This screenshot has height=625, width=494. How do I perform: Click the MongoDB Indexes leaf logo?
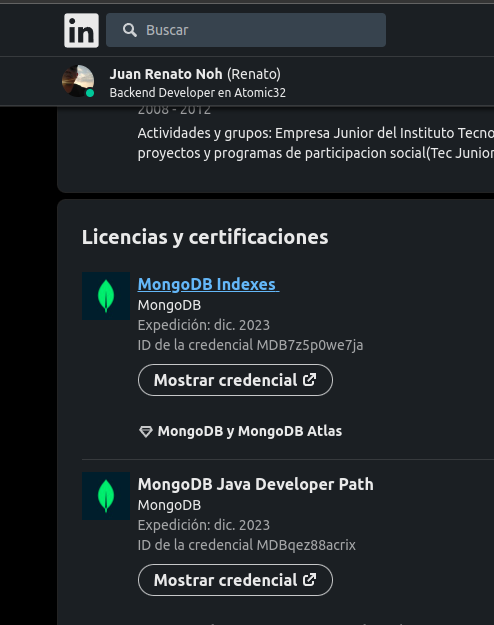click(106, 296)
